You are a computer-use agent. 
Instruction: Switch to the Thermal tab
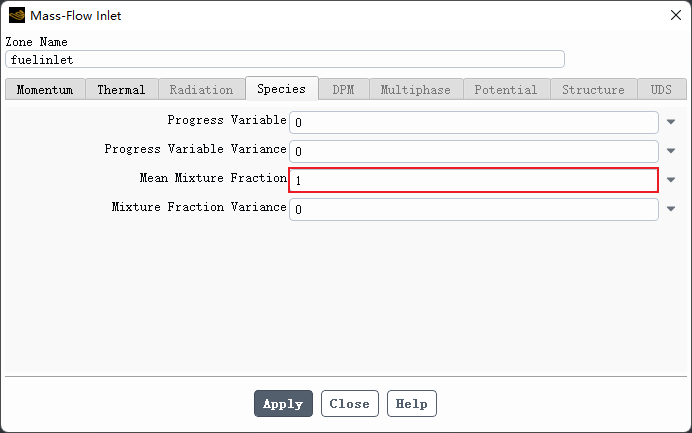click(x=121, y=89)
